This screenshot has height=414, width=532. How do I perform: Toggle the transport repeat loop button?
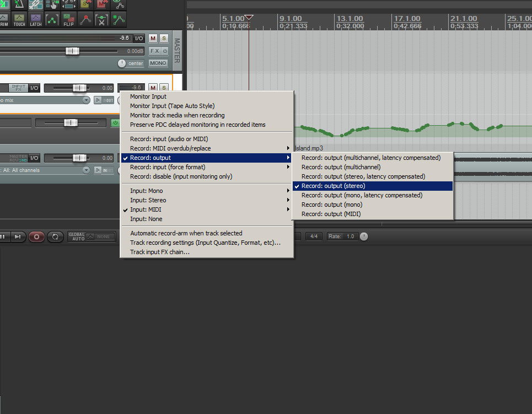[55, 236]
